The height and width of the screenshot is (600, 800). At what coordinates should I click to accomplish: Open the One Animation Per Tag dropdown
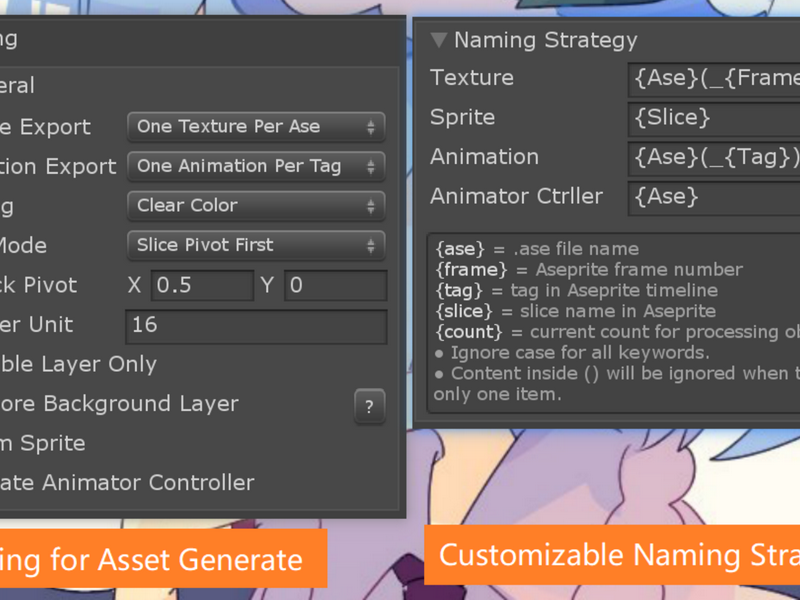(256, 166)
